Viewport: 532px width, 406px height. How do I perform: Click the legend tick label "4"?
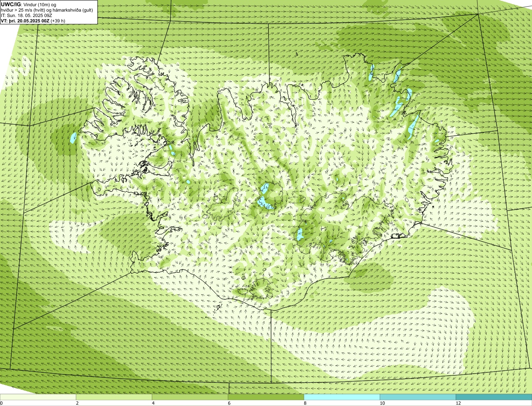tap(153, 403)
